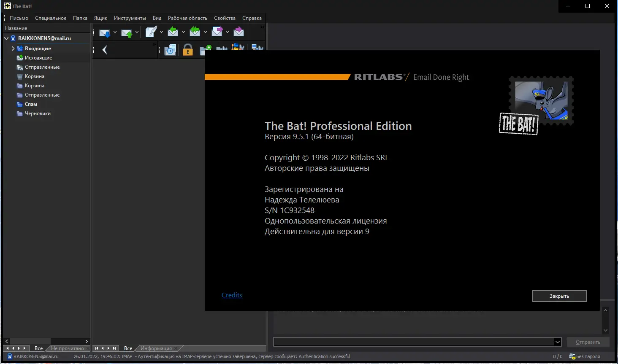Image resolution: width=618 pixels, height=364 pixels.
Task: Select the Receive Mail toolbar icon
Action: [105, 32]
